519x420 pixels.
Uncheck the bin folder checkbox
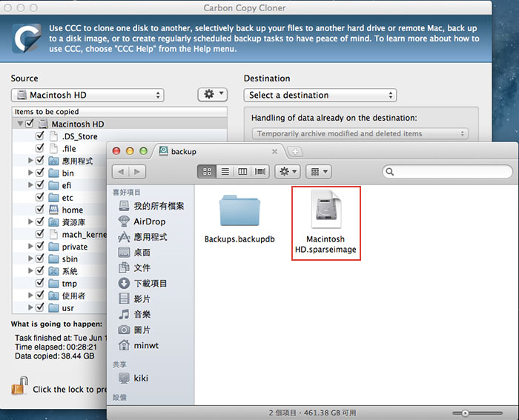point(40,173)
